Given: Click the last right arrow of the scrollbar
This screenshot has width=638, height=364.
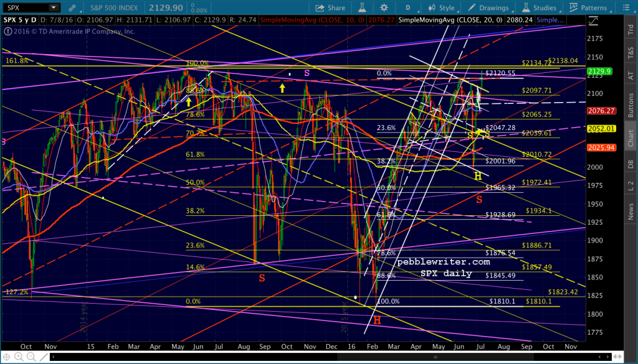Looking at the screenshot, I should coord(607,357).
